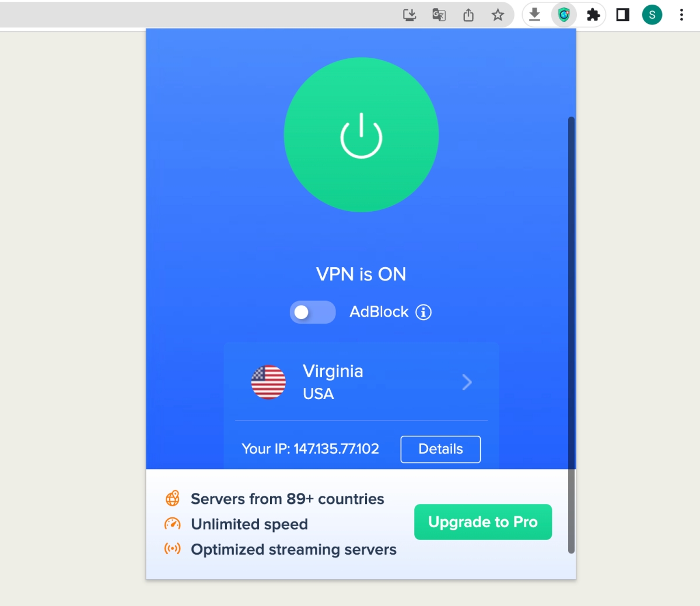Enable the AdBlock switch
700x606 pixels.
click(313, 312)
